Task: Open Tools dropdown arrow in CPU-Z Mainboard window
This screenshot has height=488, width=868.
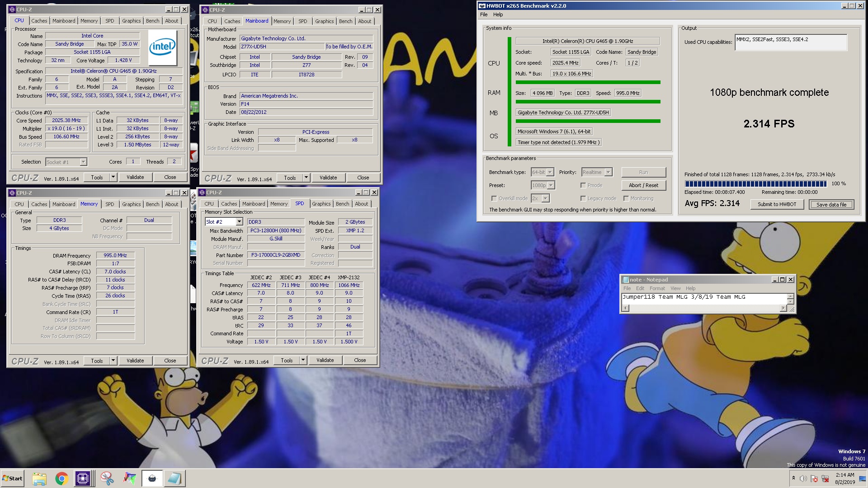Action: coord(306,178)
